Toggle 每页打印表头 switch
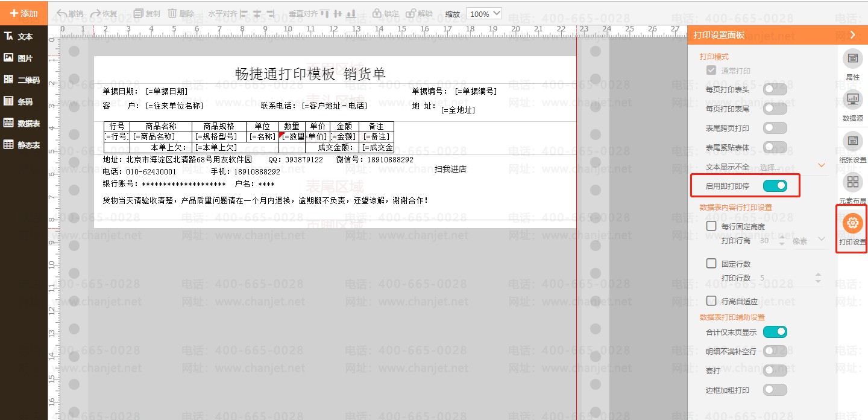The image size is (868, 420). click(775, 89)
